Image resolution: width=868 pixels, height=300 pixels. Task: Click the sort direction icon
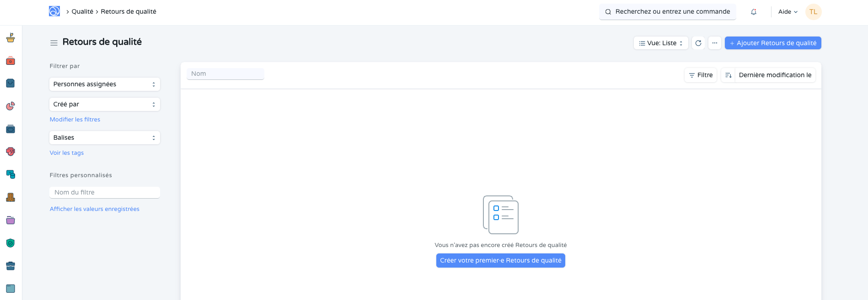pyautogui.click(x=728, y=75)
